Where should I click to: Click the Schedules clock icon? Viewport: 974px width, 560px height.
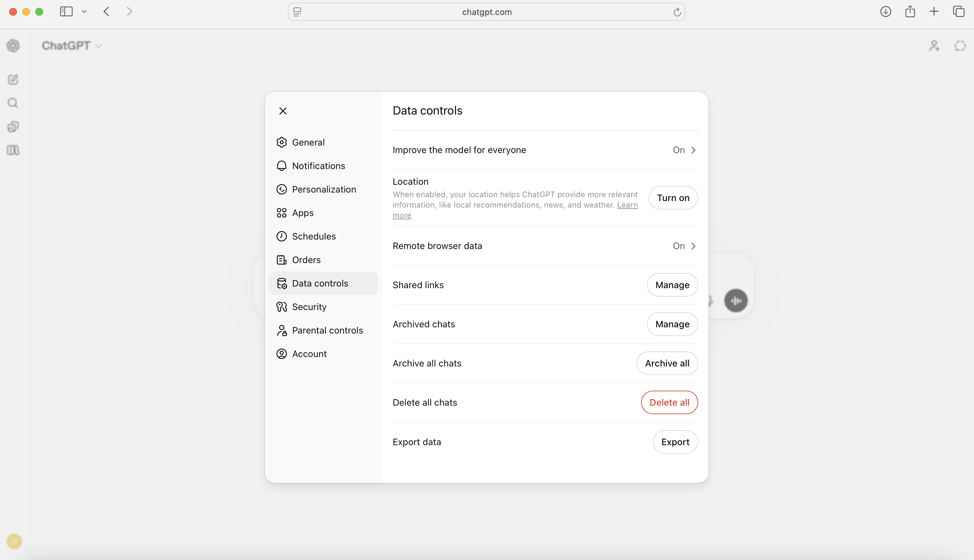282,236
